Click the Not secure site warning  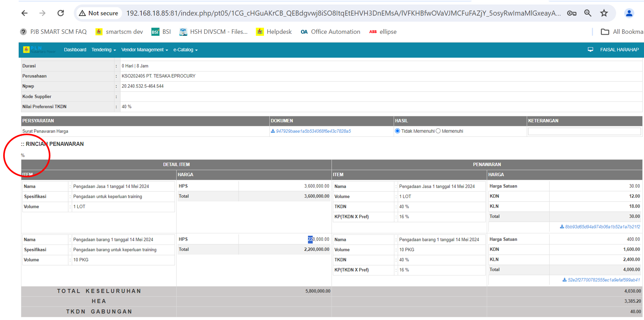tap(98, 13)
